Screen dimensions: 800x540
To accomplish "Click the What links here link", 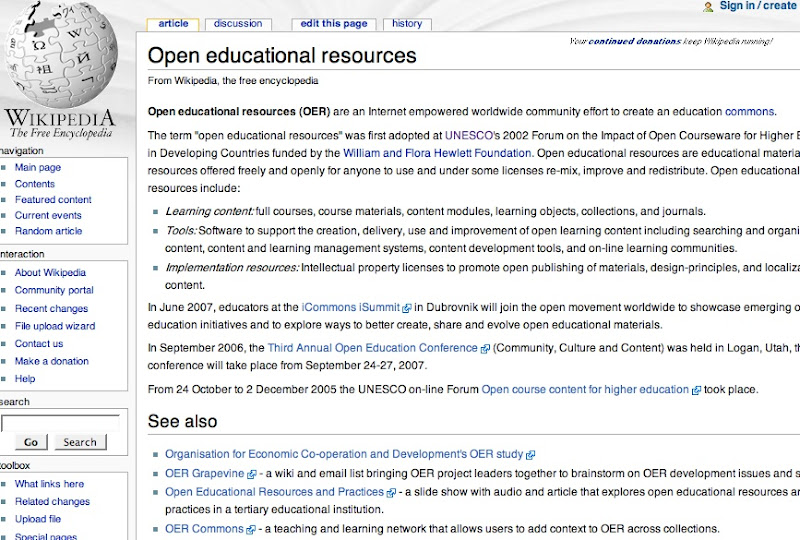I will [x=49, y=484].
